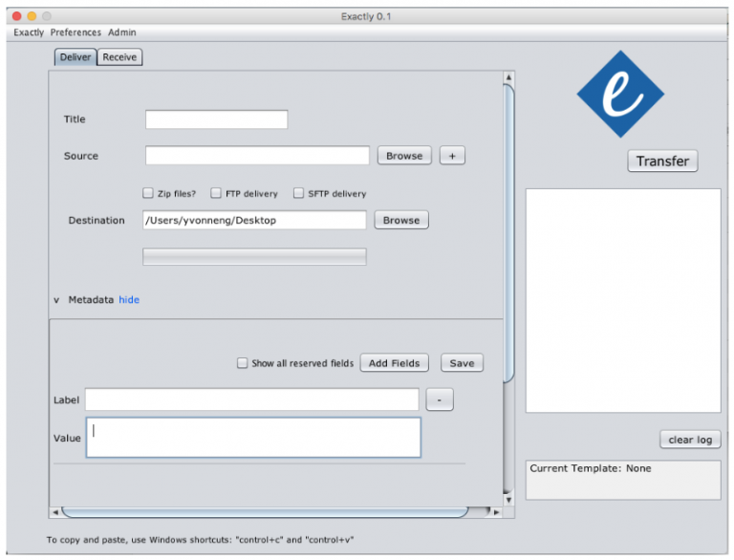734x560 pixels.
Task: Enable the Zip files checkbox
Action: coord(148,193)
